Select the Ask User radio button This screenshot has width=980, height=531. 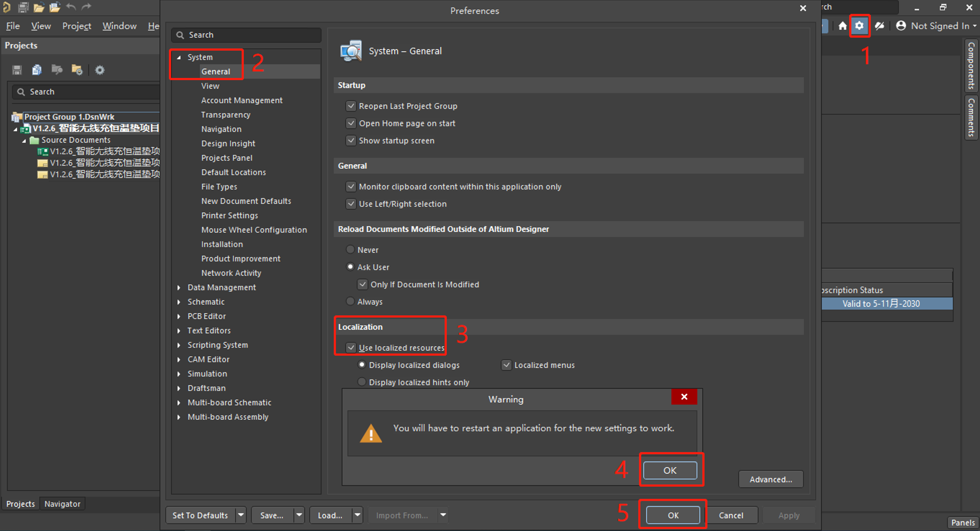[x=350, y=267]
